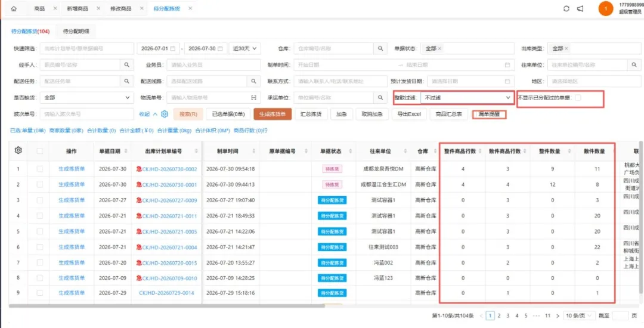Click the orange user avatar
644x328 pixels.
(605, 8)
